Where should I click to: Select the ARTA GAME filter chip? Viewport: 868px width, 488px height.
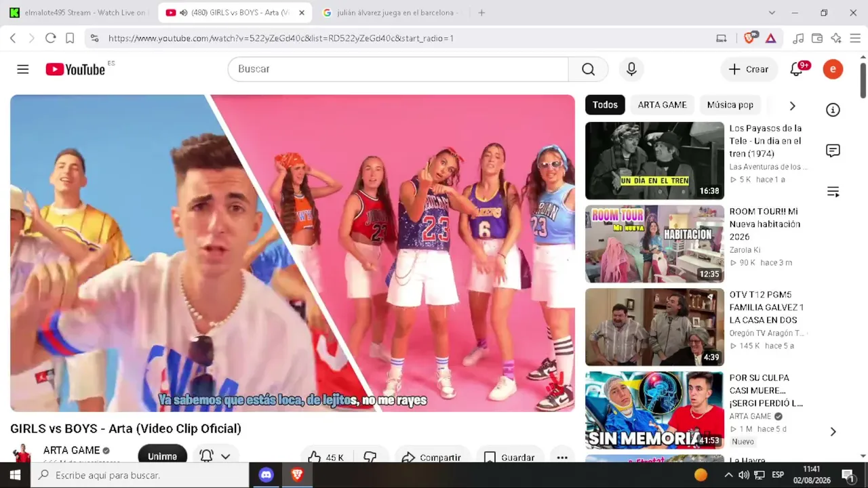(x=662, y=105)
